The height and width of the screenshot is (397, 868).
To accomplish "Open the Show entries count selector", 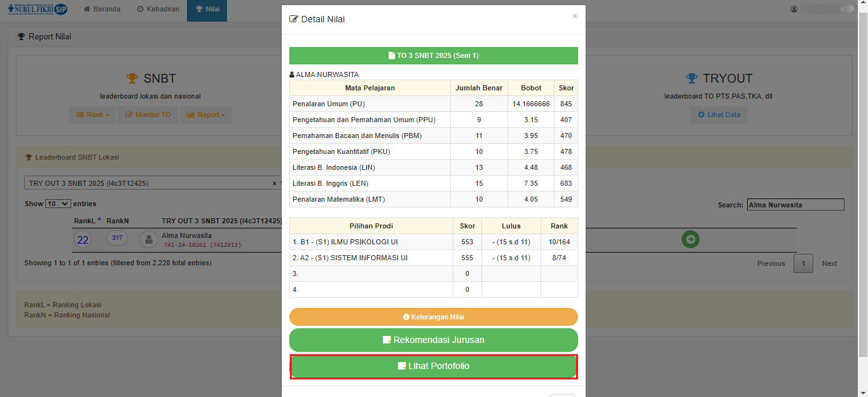I will pyautogui.click(x=58, y=204).
